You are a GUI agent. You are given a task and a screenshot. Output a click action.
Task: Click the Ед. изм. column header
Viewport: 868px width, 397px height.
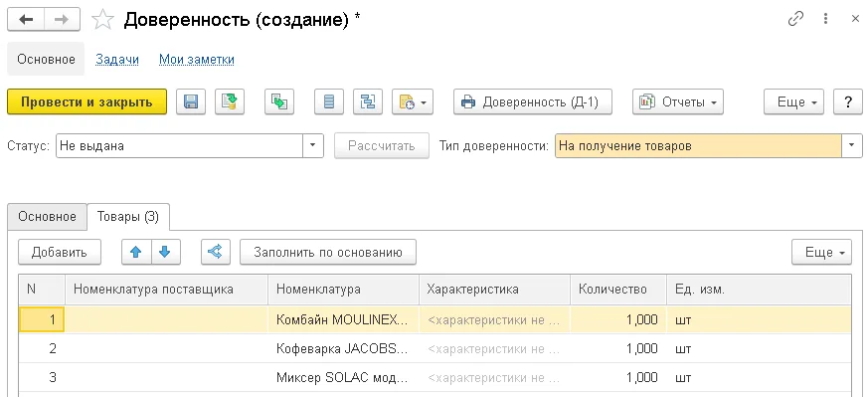[759, 289]
